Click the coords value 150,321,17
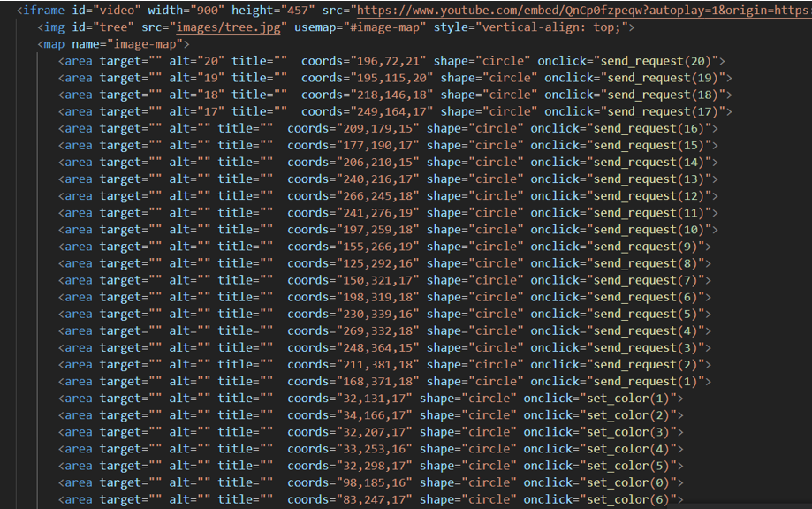 [x=377, y=281]
